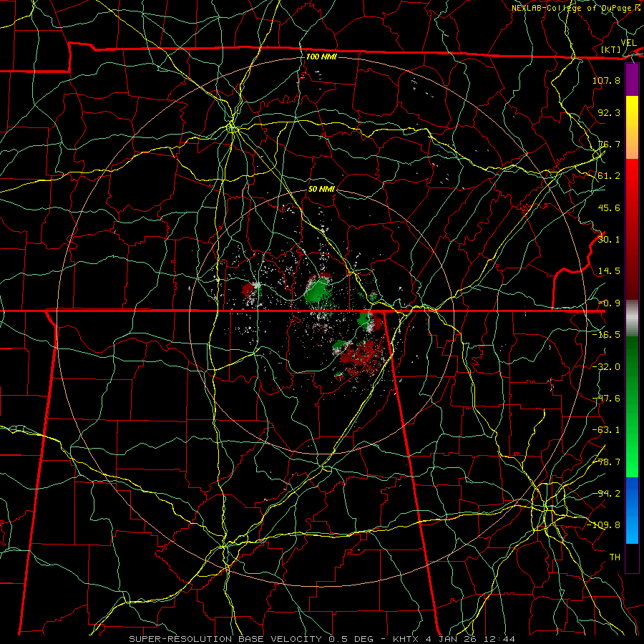
Task: Click the gray near-zero segment of color bar
Action: [632, 318]
